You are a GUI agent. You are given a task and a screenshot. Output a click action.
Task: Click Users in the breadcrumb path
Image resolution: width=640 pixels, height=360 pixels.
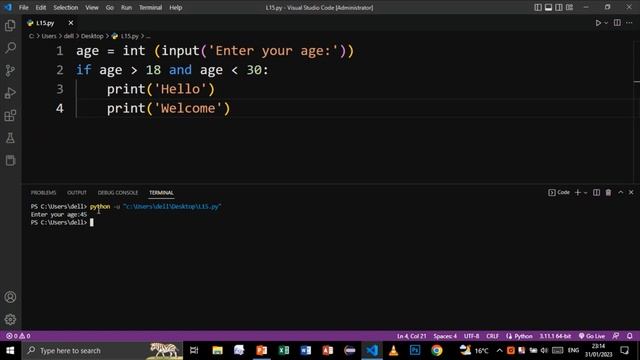click(x=49, y=36)
